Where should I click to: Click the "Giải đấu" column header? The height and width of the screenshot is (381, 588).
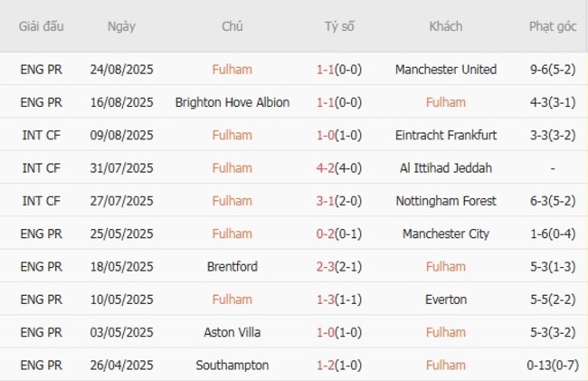pyautogui.click(x=41, y=26)
